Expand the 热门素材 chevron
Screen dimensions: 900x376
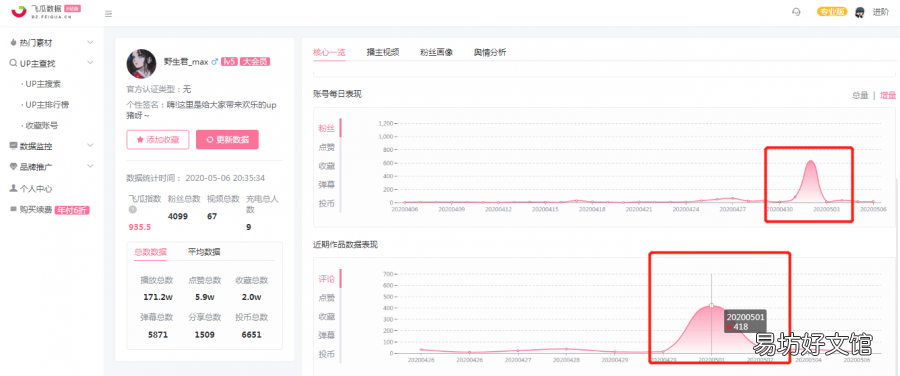(x=90, y=42)
